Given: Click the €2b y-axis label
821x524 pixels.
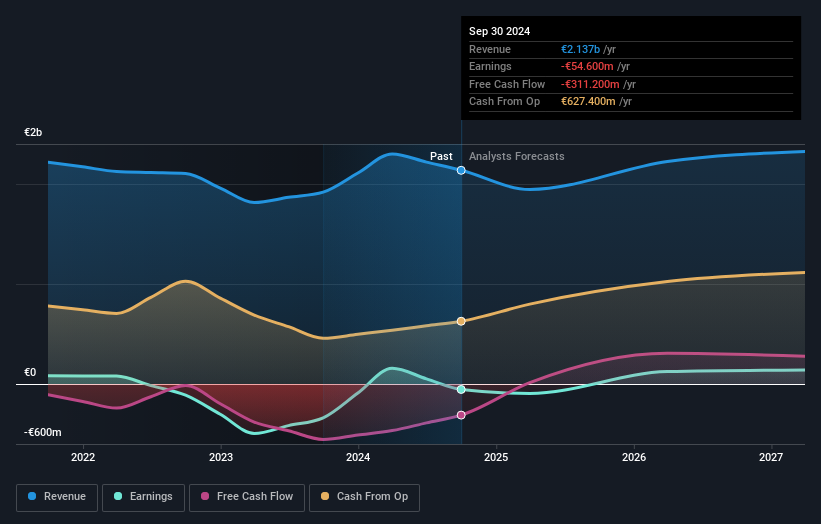Looking at the screenshot, I should tap(33, 132).
